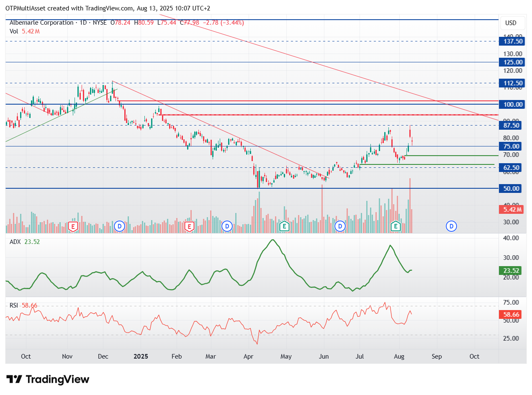This screenshot has height=395, width=532.
Task: Open the red earnings marker in February
Action: click(189, 226)
